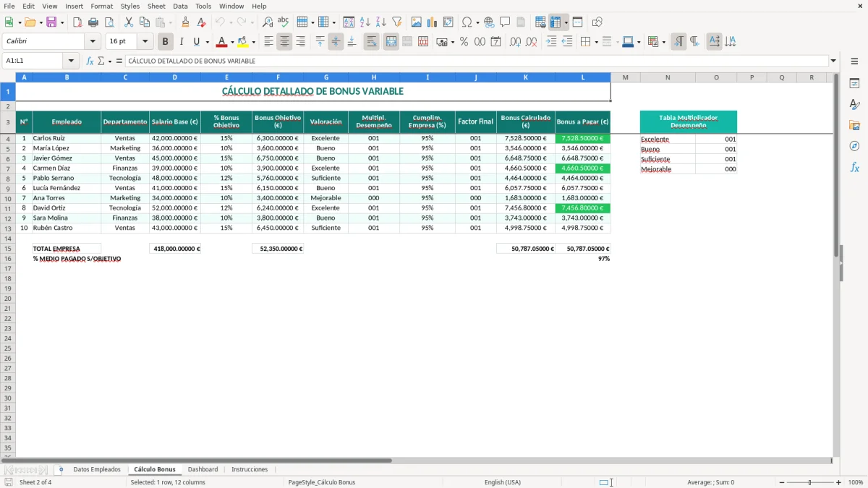Viewport: 868px width, 488px height.
Task: Open the Format menu
Action: [101, 6]
